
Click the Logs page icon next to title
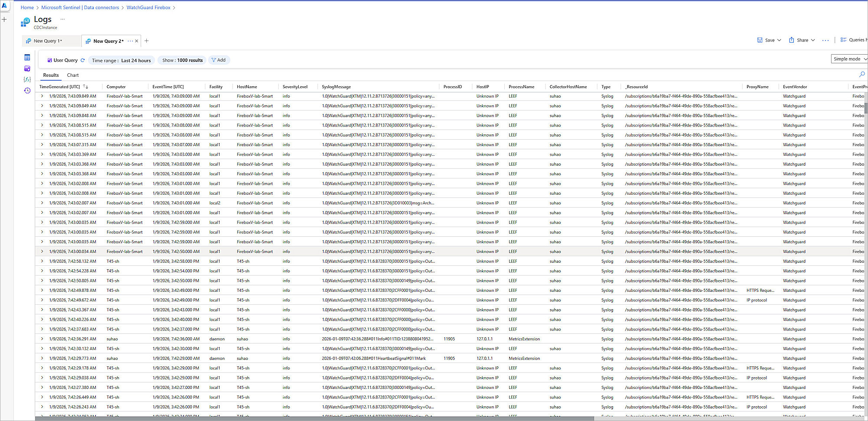26,21
